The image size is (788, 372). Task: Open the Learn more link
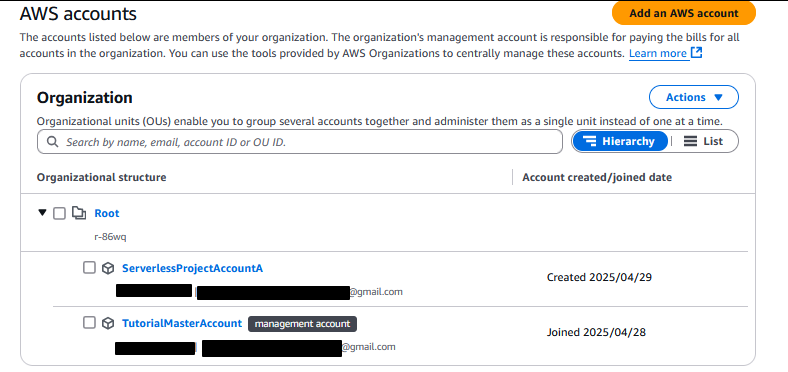tap(658, 53)
